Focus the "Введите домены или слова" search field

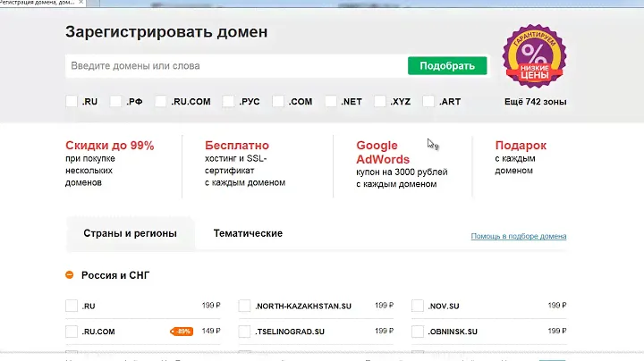tap(233, 65)
